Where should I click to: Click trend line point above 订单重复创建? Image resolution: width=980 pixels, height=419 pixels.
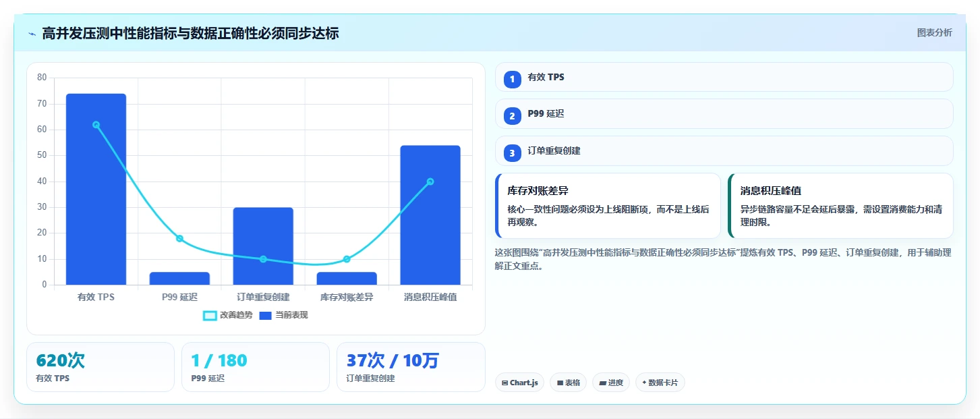point(263,259)
